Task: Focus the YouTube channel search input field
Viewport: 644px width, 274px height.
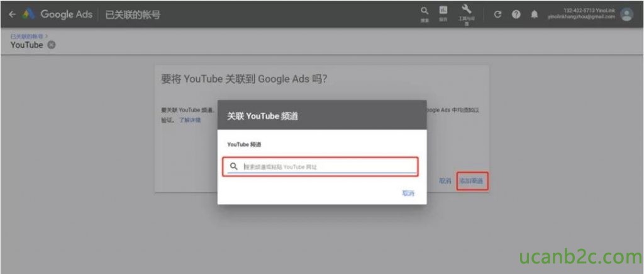Action: pyautogui.click(x=321, y=167)
